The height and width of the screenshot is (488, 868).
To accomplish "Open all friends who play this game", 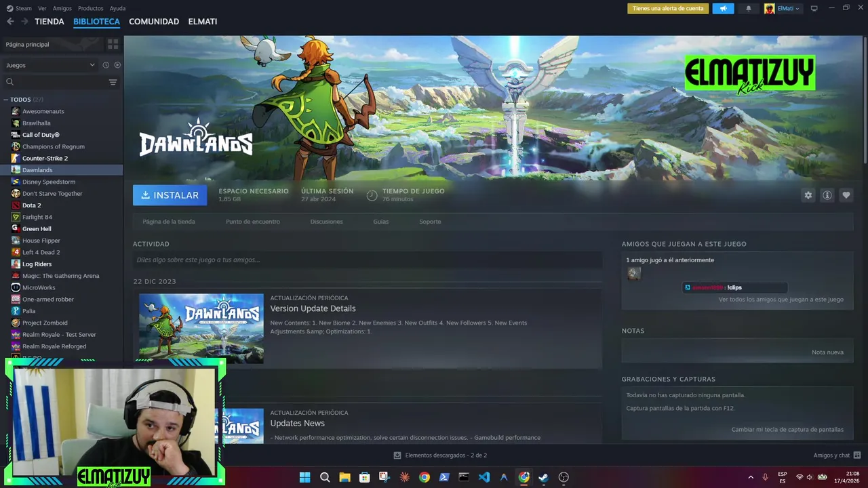I will tap(781, 300).
